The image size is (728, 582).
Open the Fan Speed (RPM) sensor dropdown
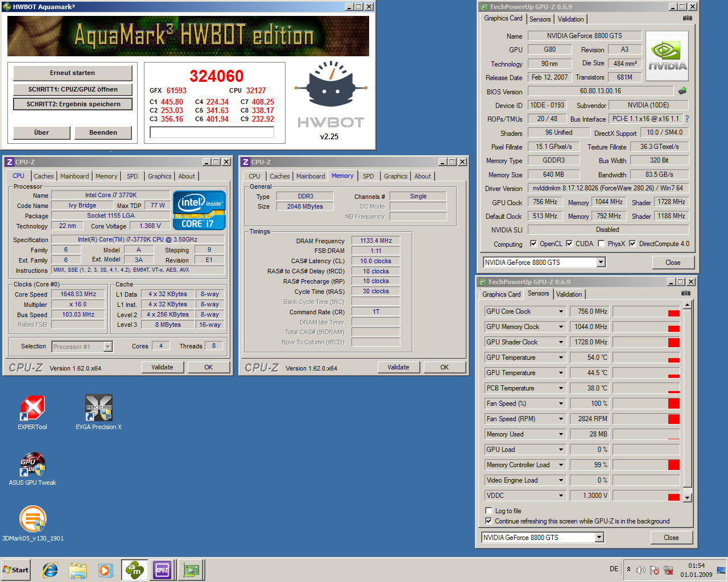coord(561,419)
